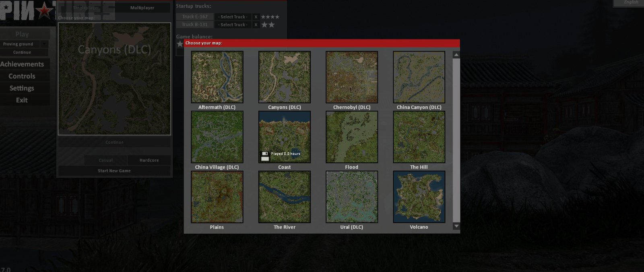Click the map list scroll-down arrow
644x272 pixels.
456,226
